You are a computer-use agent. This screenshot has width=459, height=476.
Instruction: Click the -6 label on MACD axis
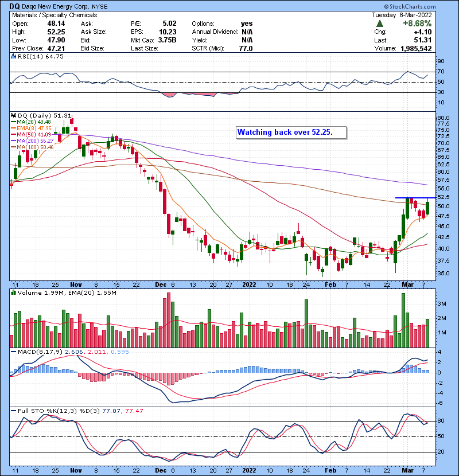coord(440,403)
